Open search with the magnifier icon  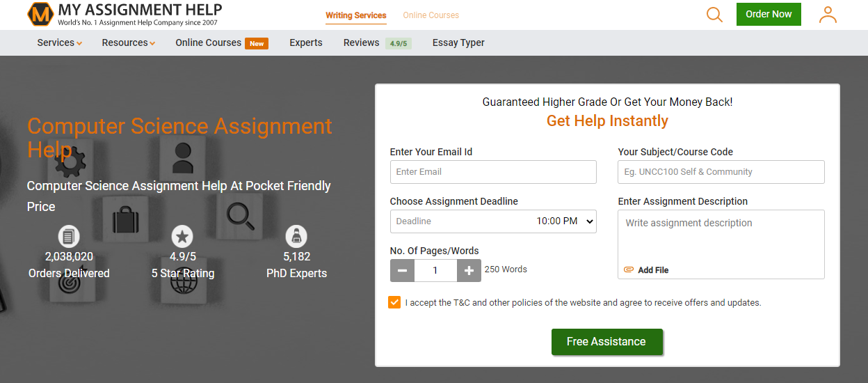pos(714,15)
